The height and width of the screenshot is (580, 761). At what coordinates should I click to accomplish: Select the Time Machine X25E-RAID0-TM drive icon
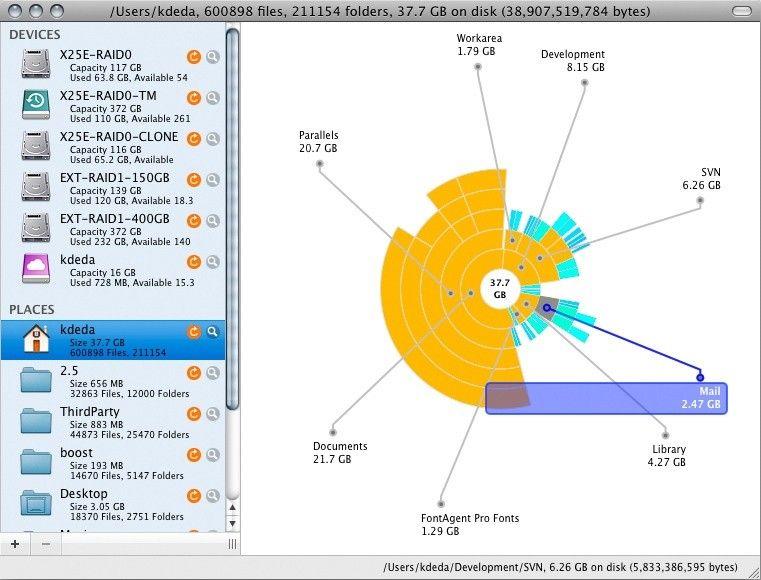[x=36, y=104]
